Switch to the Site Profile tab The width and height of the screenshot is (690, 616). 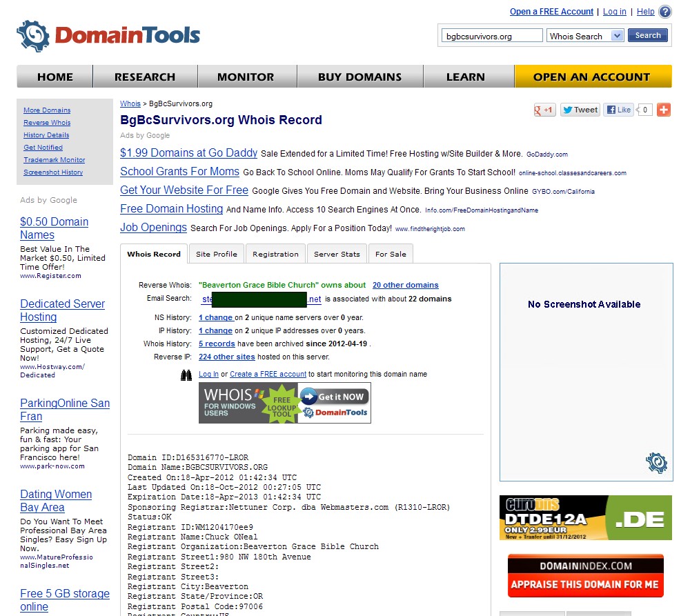coord(216,254)
